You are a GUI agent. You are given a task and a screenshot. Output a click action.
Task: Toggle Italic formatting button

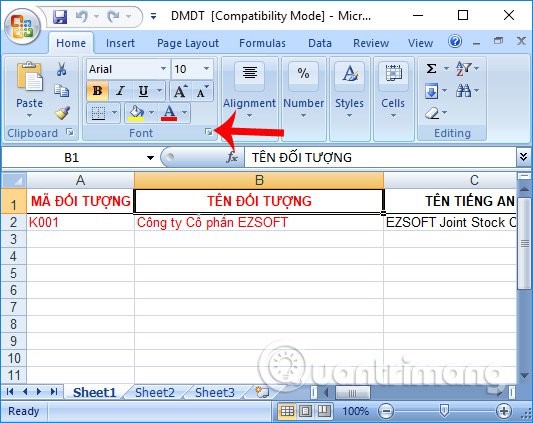point(120,91)
